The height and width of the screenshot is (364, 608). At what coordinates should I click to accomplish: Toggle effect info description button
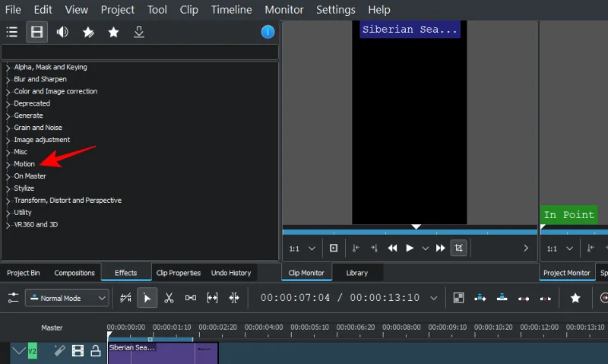268,32
